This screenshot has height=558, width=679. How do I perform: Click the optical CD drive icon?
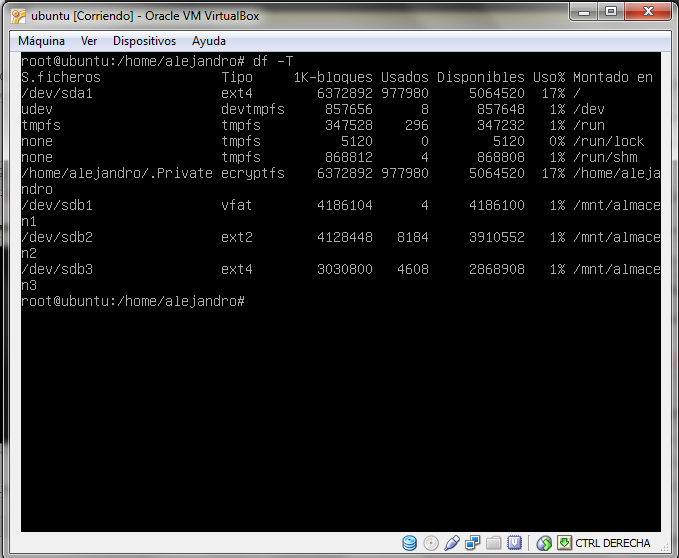(x=431, y=543)
